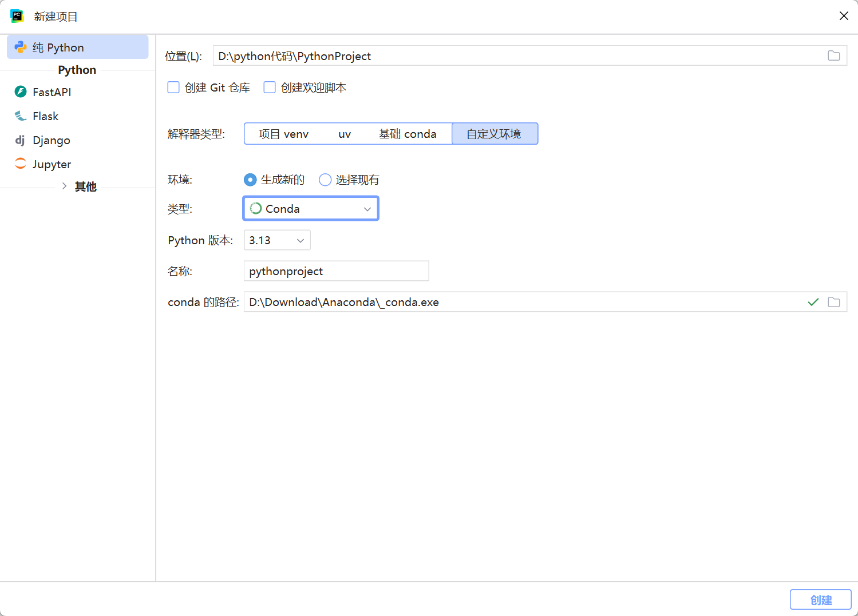
Task: Enable the 创建 Git 仓库 checkbox
Action: 173,88
